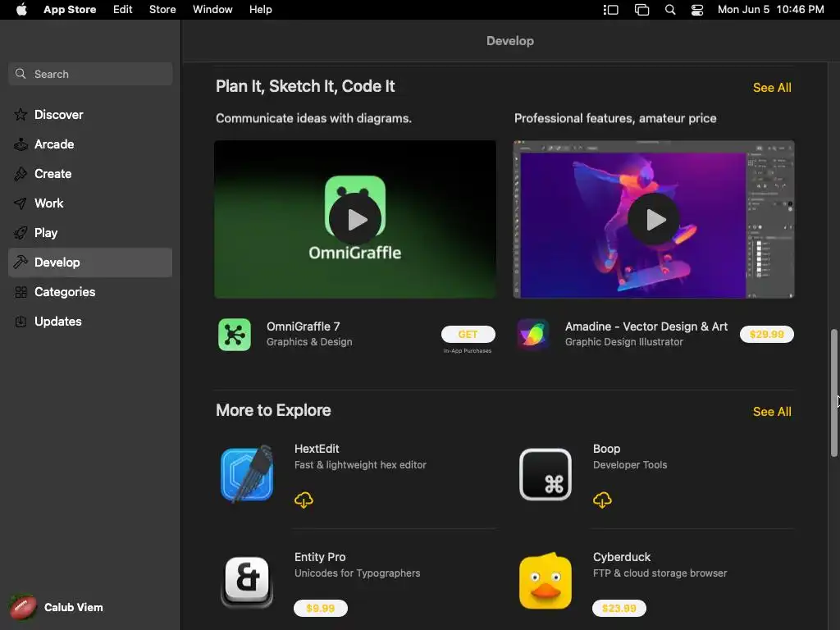Open Spotlight search icon
840x630 pixels.
pos(669,10)
